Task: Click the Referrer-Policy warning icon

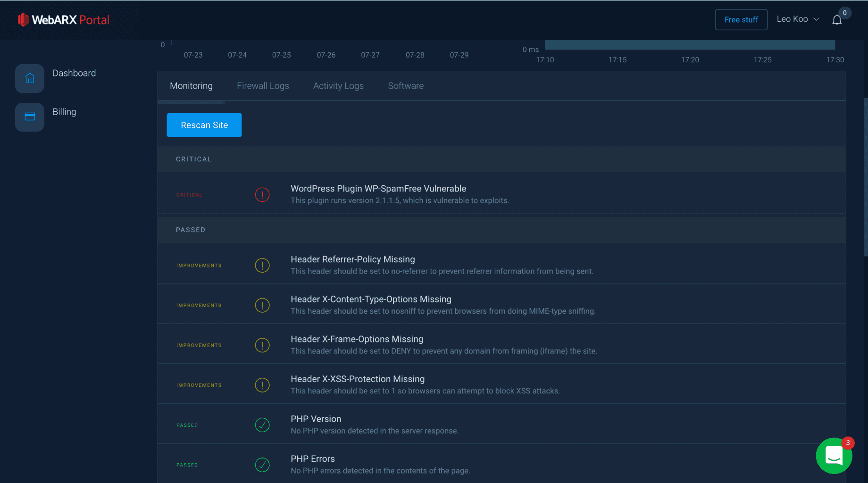Action: pyautogui.click(x=262, y=266)
